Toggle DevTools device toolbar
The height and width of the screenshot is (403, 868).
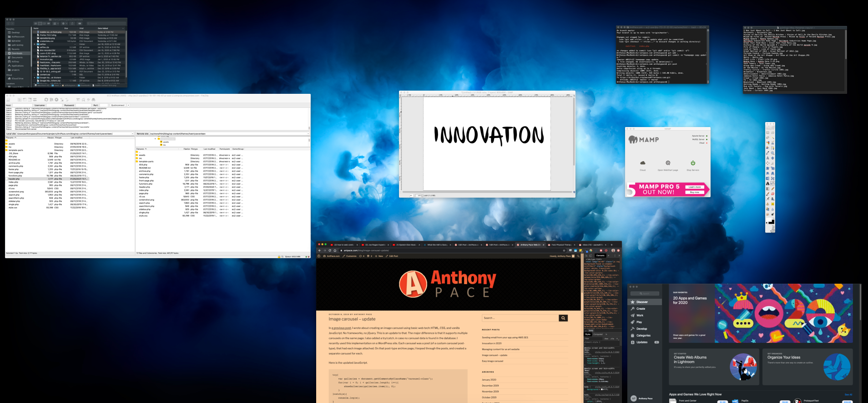point(590,256)
